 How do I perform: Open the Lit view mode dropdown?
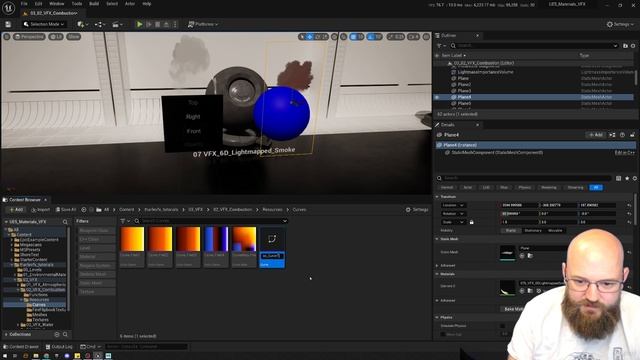[x=56, y=37]
